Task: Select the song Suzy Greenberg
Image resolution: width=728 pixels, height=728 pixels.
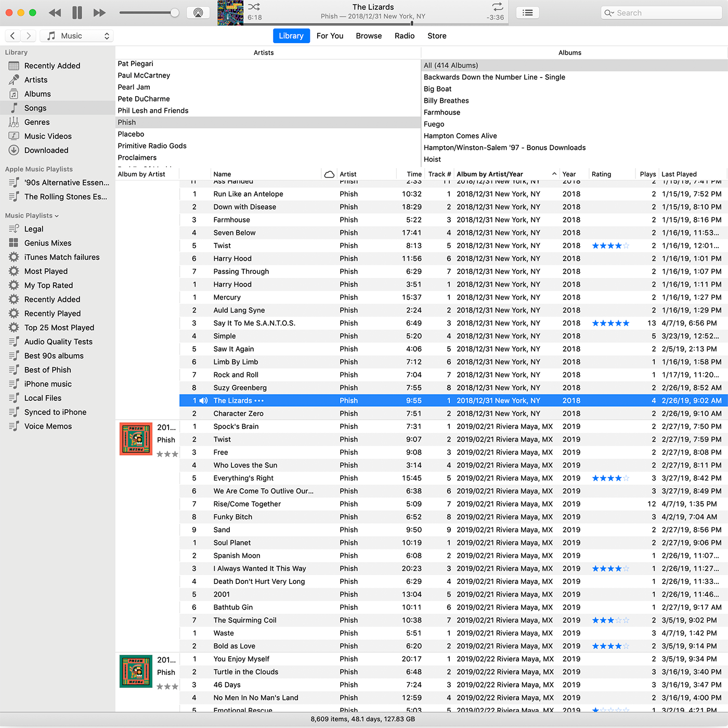Action: tap(453, 388)
